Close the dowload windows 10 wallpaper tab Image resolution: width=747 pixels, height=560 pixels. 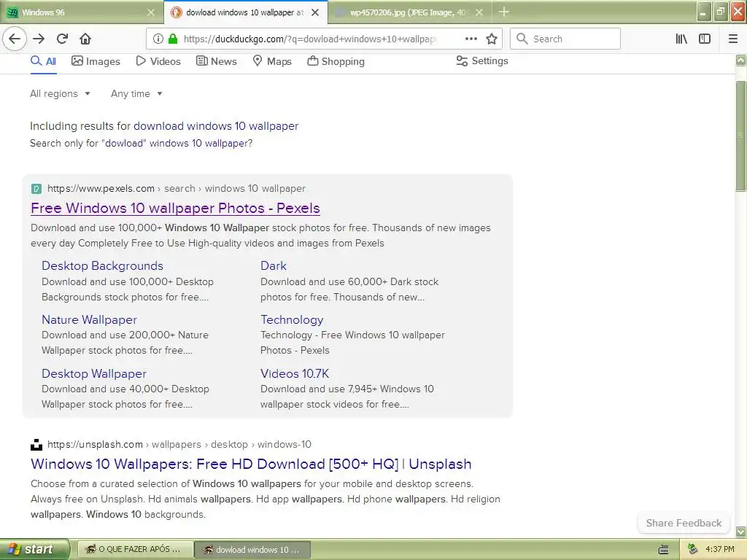pyautogui.click(x=315, y=12)
